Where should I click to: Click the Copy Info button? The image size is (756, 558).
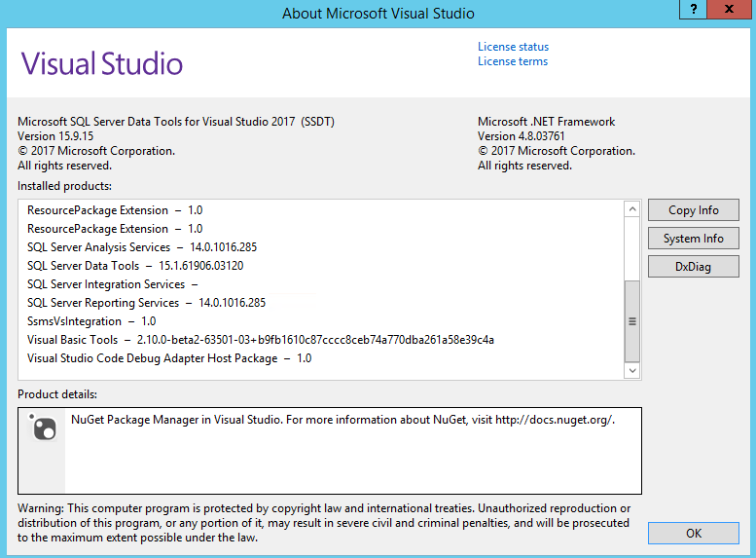pyautogui.click(x=694, y=210)
